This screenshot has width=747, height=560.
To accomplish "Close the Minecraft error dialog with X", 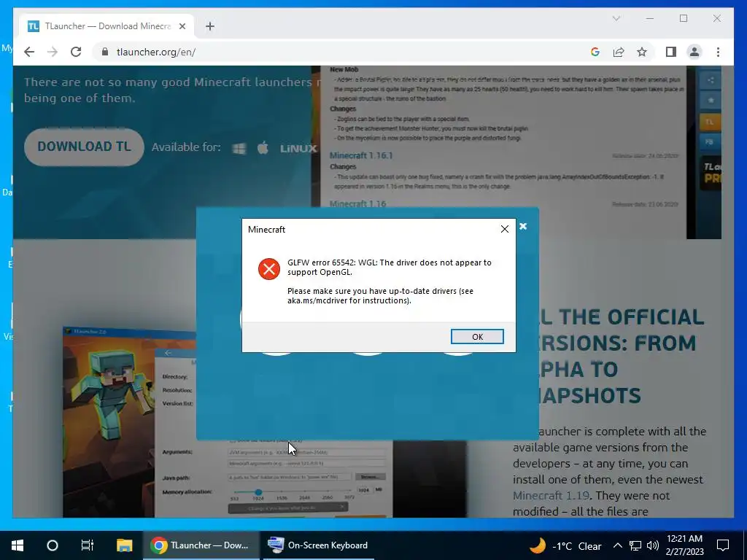I will pos(505,229).
